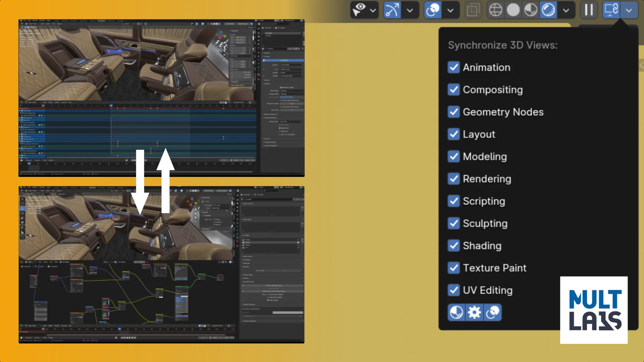This screenshot has height=362, width=644.
Task: Uncheck the Compositing synchronization option
Action: pyautogui.click(x=453, y=89)
